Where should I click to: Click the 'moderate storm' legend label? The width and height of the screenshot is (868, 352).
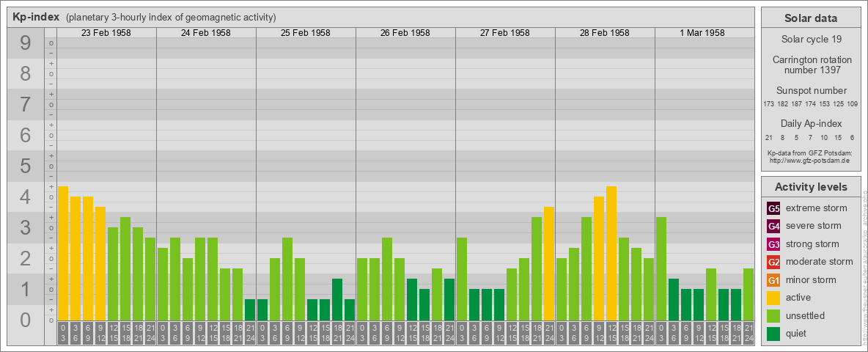[820, 261]
